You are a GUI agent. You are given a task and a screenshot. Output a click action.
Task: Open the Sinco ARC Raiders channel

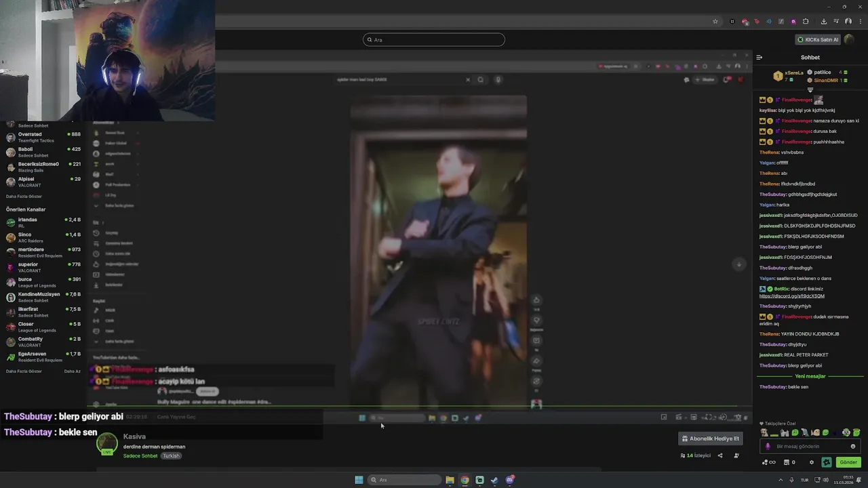[x=43, y=237]
